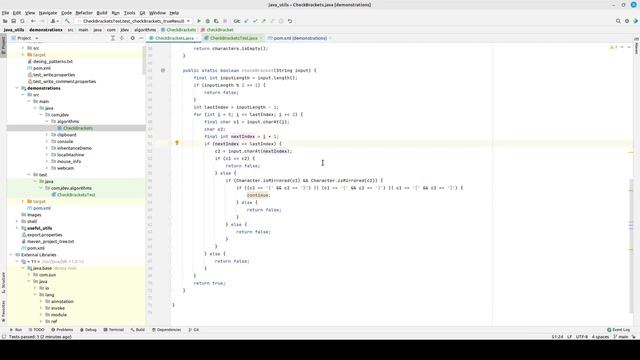This screenshot has height=360, width=640.
Task: Click the yellow intention lightbulb in gutter
Action: 177,143
